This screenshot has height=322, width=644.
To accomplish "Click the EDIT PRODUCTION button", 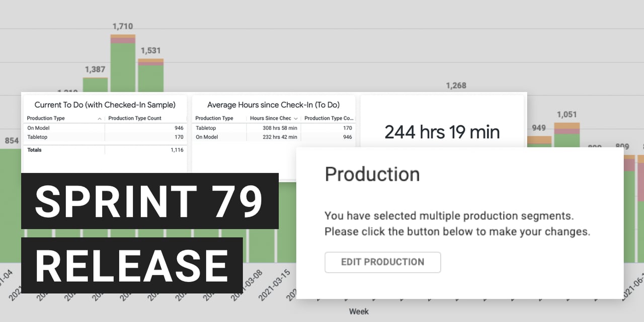I will point(382,262).
